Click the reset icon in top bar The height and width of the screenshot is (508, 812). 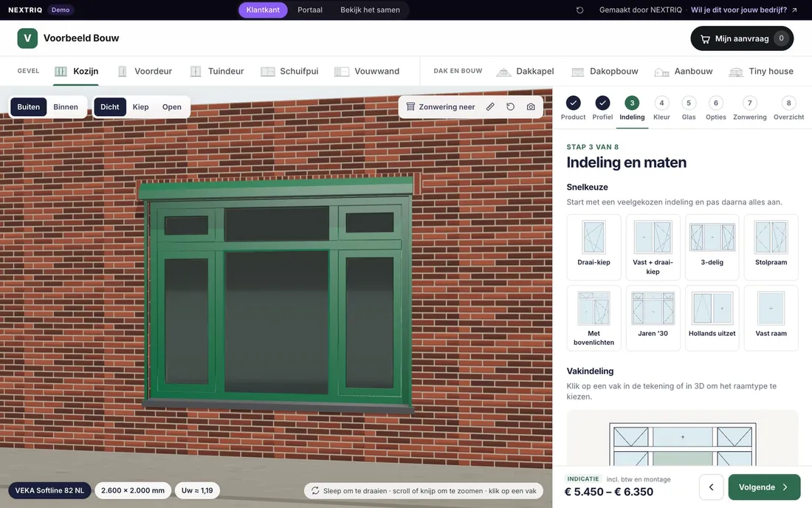tap(579, 10)
